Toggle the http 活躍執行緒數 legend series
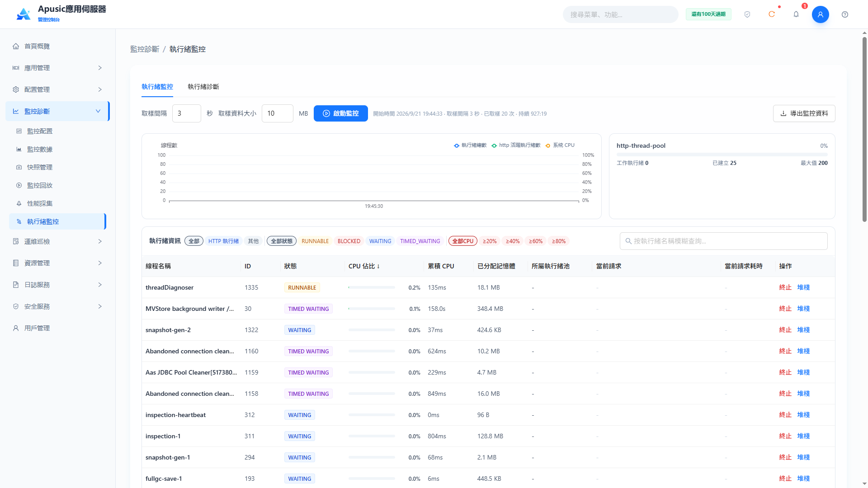 [516, 145]
